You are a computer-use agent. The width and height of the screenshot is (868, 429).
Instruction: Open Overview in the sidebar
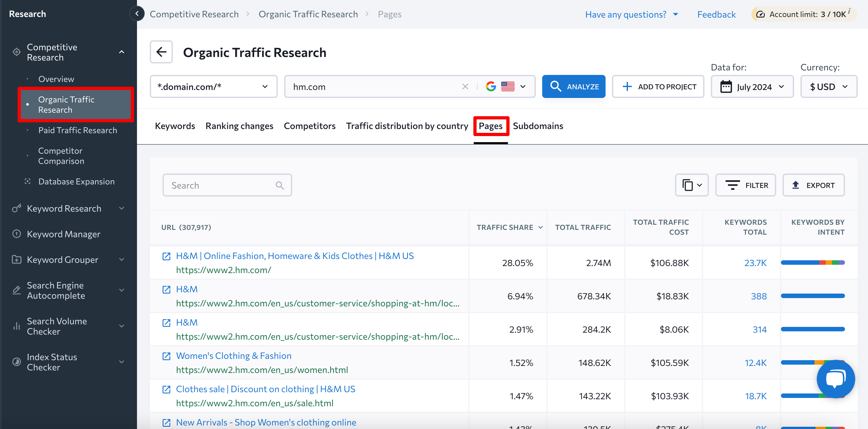click(56, 79)
